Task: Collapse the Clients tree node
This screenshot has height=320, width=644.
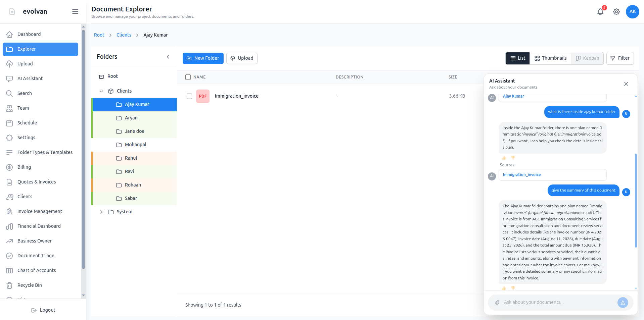Action: pyautogui.click(x=101, y=91)
